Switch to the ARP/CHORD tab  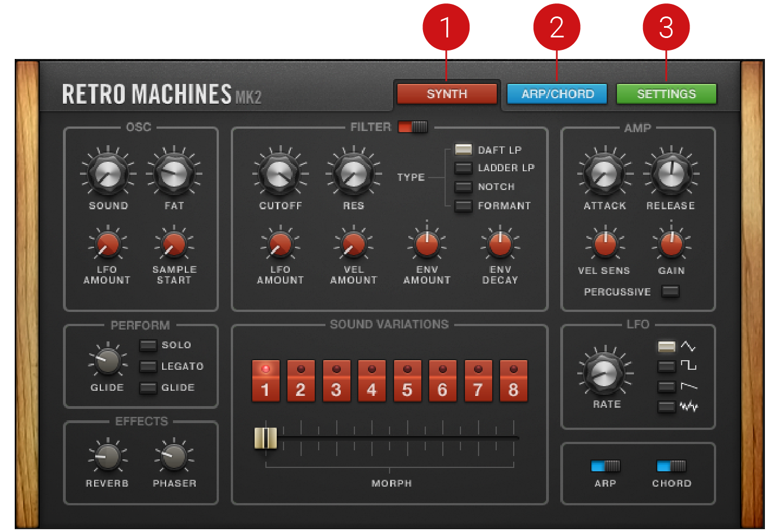(557, 94)
